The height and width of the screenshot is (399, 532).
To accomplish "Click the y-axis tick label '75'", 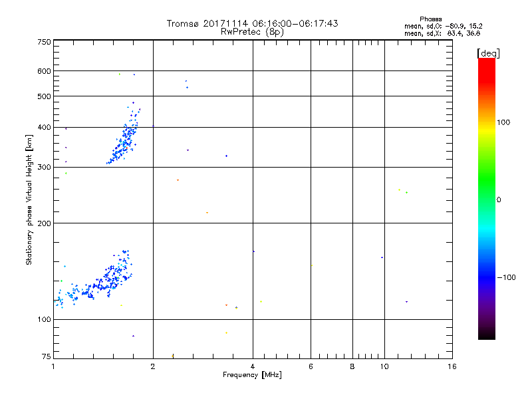I will [x=47, y=356].
